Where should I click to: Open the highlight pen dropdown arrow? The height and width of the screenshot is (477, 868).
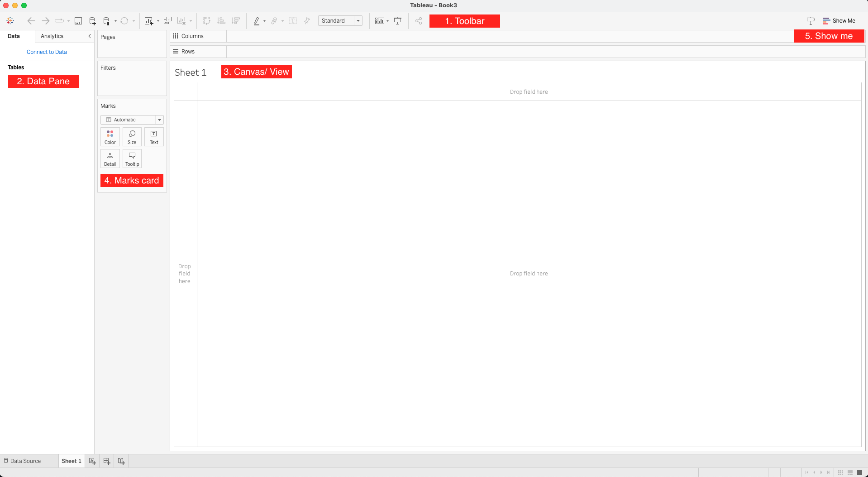coord(264,21)
